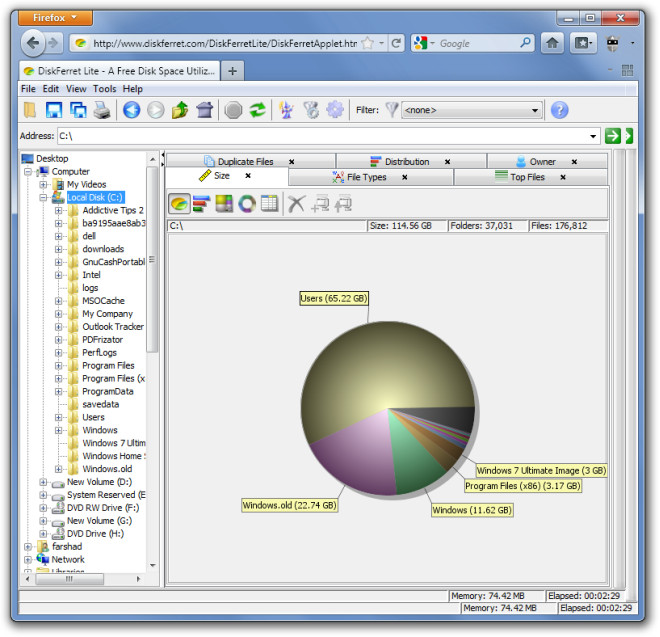Open the View menu

[76, 89]
